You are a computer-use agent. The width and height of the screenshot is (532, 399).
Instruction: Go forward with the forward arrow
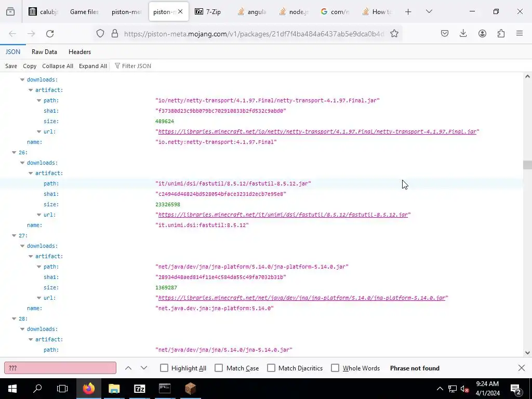coord(31,34)
